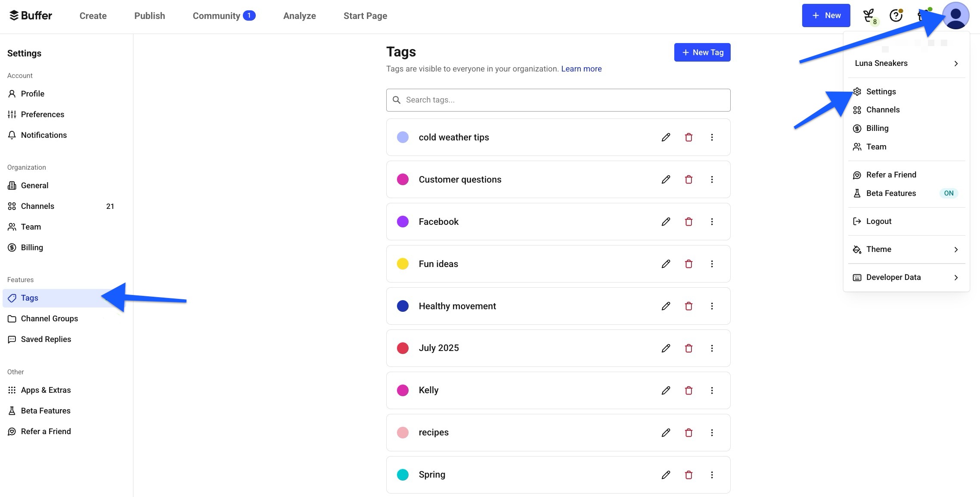Image resolution: width=980 pixels, height=497 pixels.
Task: Delete the Kelly tag
Action: (688, 390)
